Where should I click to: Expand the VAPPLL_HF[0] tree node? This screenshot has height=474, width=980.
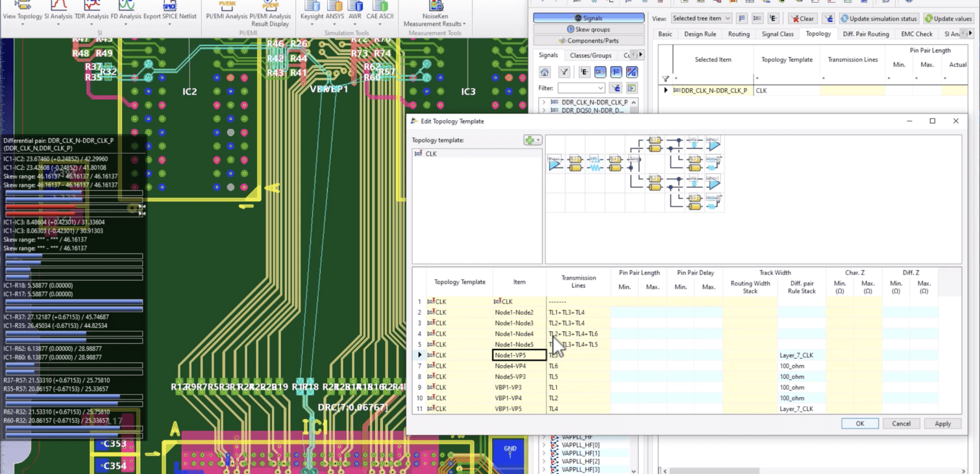[543, 445]
